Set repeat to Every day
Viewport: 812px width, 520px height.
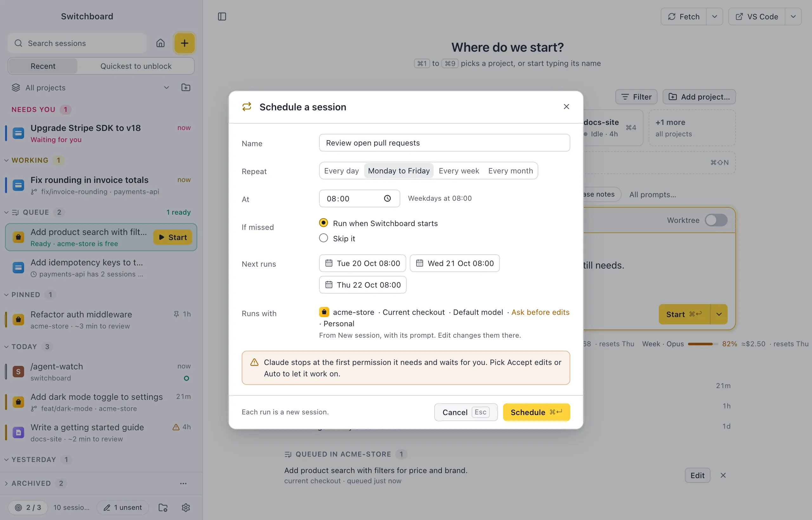pyautogui.click(x=342, y=171)
